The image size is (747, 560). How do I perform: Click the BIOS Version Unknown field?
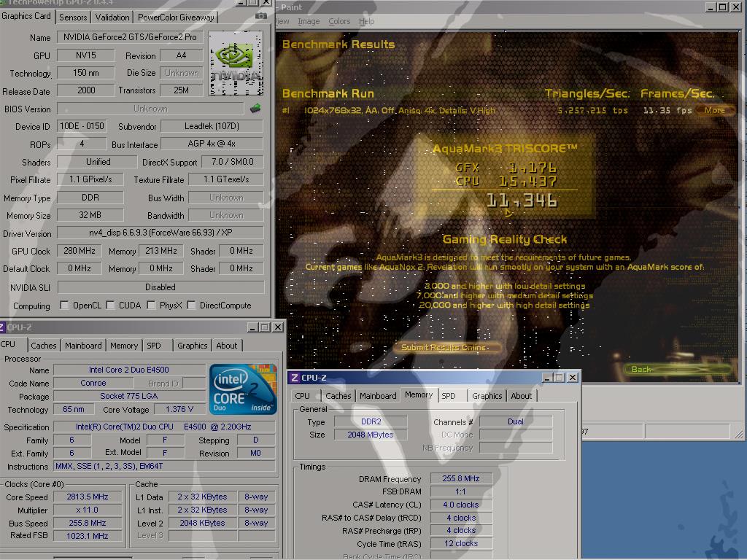[x=150, y=109]
